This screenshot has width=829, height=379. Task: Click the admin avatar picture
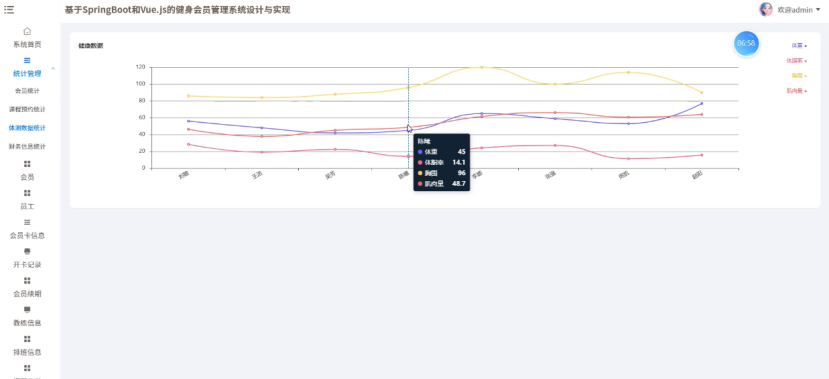tap(766, 10)
